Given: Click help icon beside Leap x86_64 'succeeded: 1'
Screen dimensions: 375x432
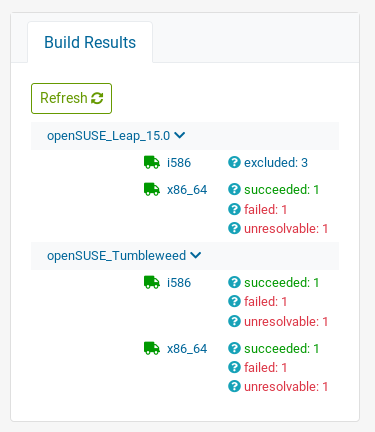Looking at the screenshot, I should (x=234, y=189).
